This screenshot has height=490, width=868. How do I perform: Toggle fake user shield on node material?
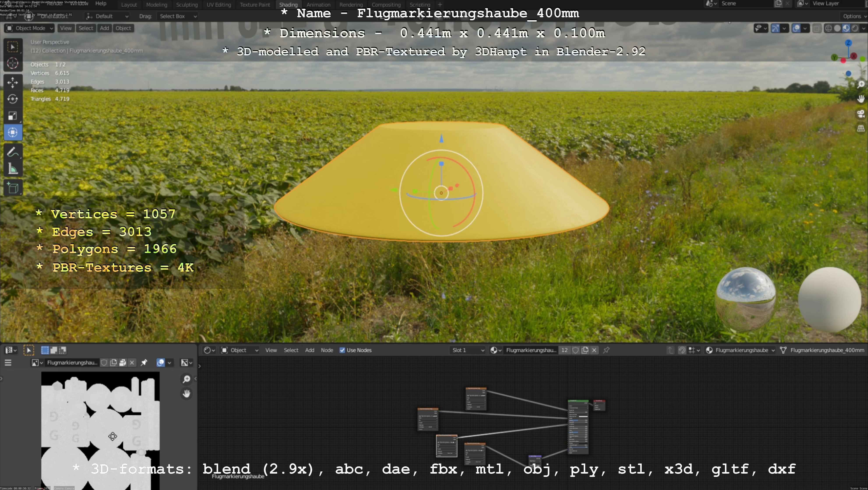(x=576, y=350)
